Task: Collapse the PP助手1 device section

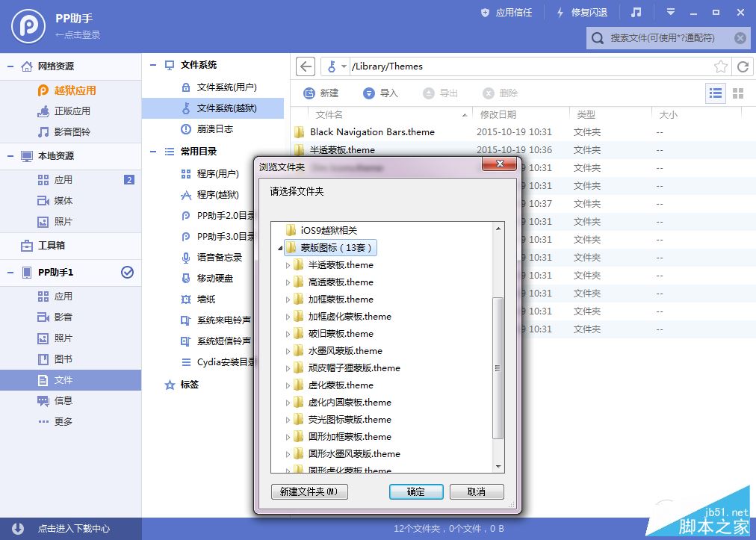Action: click(10, 273)
